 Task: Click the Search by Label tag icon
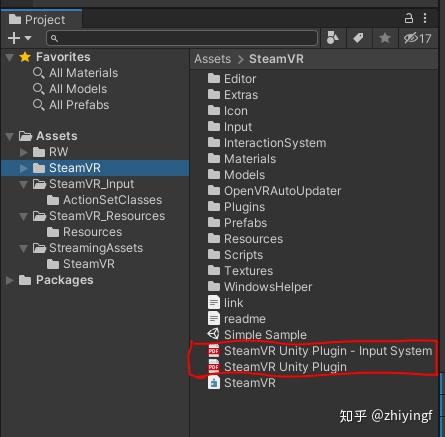pyautogui.click(x=358, y=38)
